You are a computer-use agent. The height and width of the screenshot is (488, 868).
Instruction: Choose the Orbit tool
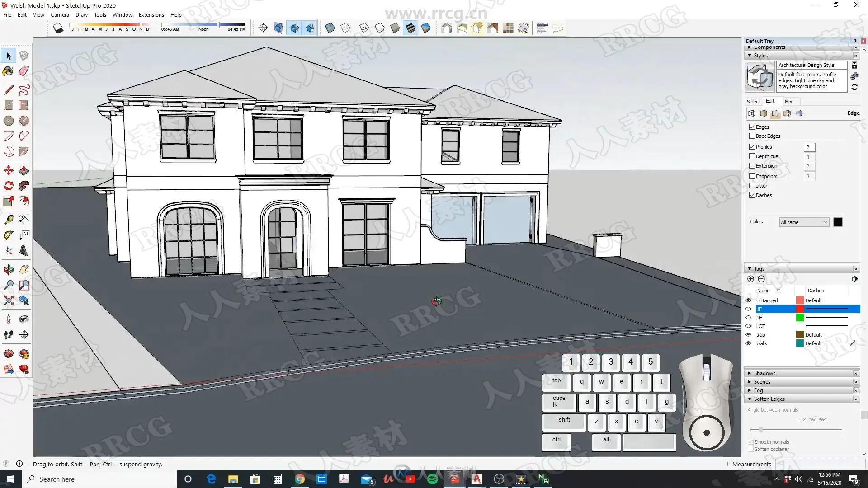(8, 270)
